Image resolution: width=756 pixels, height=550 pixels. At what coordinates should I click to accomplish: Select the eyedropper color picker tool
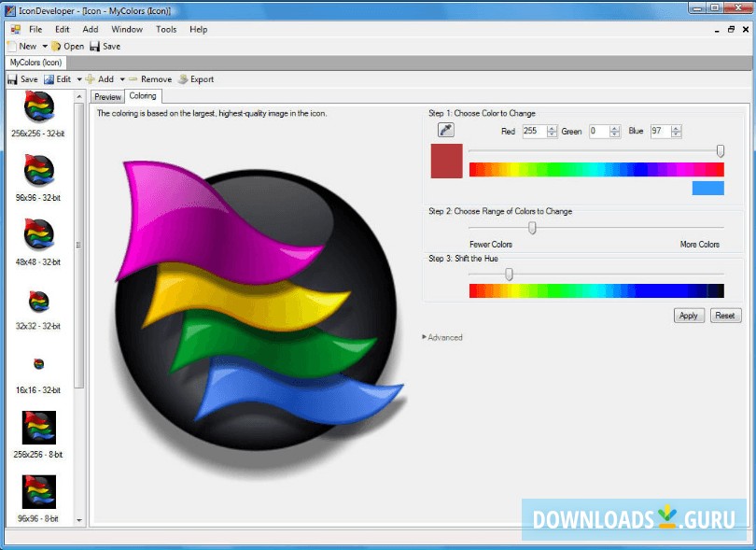446,130
